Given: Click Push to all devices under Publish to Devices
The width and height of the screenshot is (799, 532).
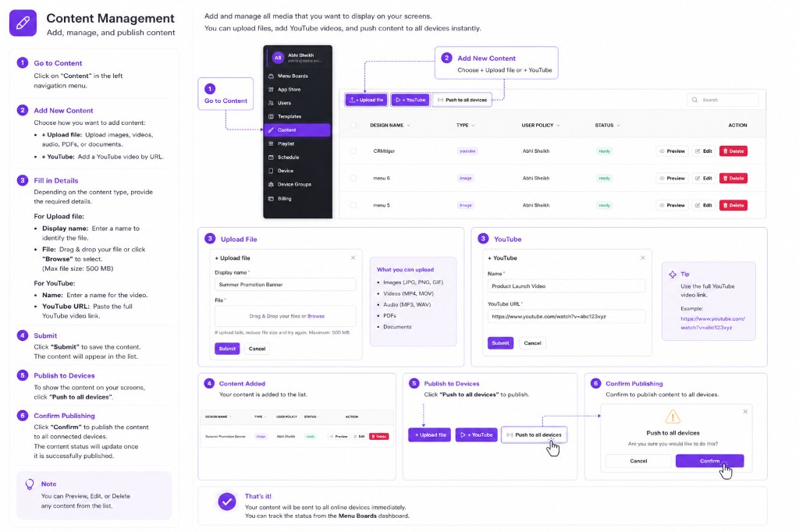Looking at the screenshot, I should [x=534, y=434].
